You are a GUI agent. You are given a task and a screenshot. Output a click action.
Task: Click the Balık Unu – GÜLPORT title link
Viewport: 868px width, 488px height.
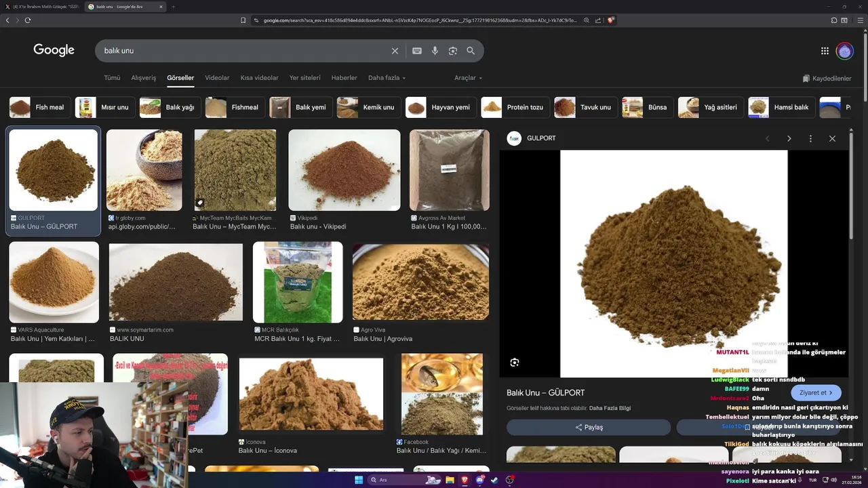pos(545,392)
